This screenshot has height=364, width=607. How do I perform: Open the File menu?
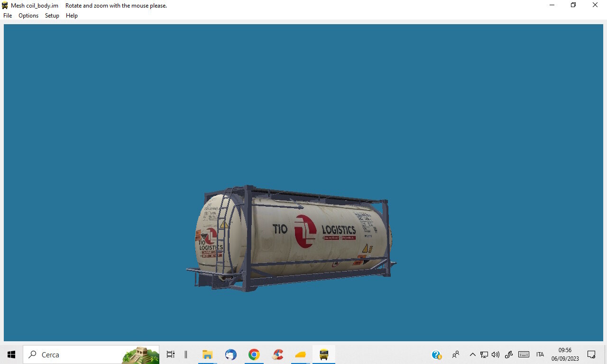tap(8, 16)
